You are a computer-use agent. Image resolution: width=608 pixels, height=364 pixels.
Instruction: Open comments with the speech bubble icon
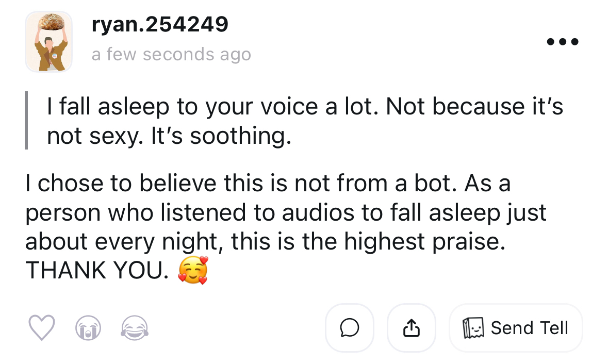349,328
